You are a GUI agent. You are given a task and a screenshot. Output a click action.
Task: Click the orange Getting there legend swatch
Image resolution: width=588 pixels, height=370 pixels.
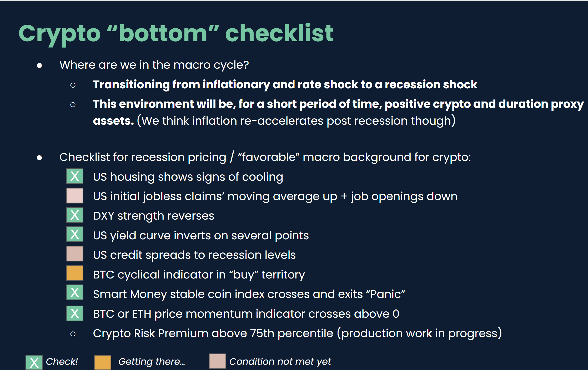coord(103,362)
